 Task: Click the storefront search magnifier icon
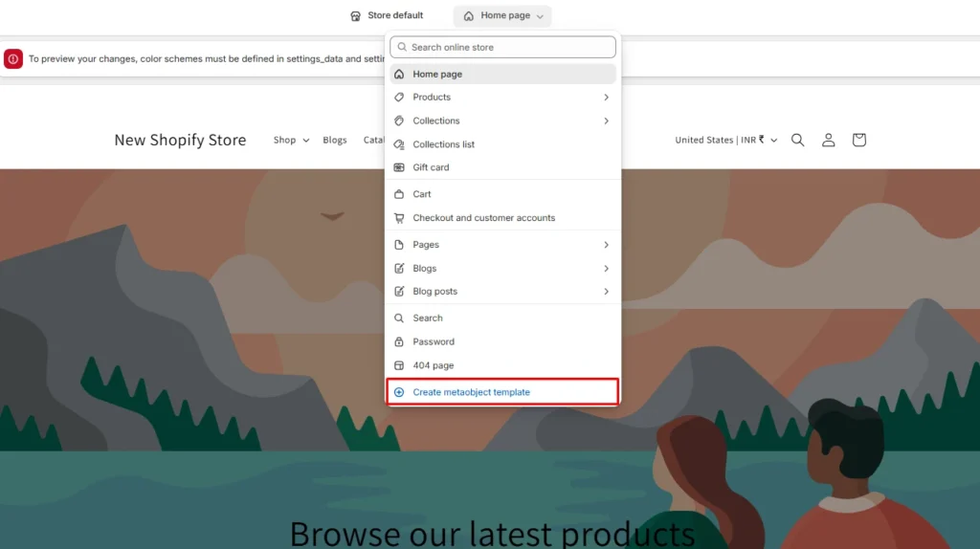[x=797, y=140]
